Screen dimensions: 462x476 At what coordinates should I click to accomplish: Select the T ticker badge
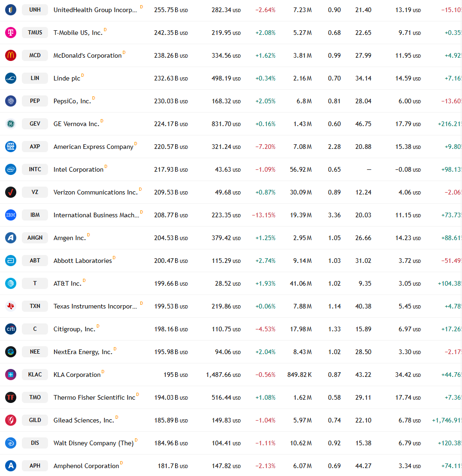tap(35, 283)
